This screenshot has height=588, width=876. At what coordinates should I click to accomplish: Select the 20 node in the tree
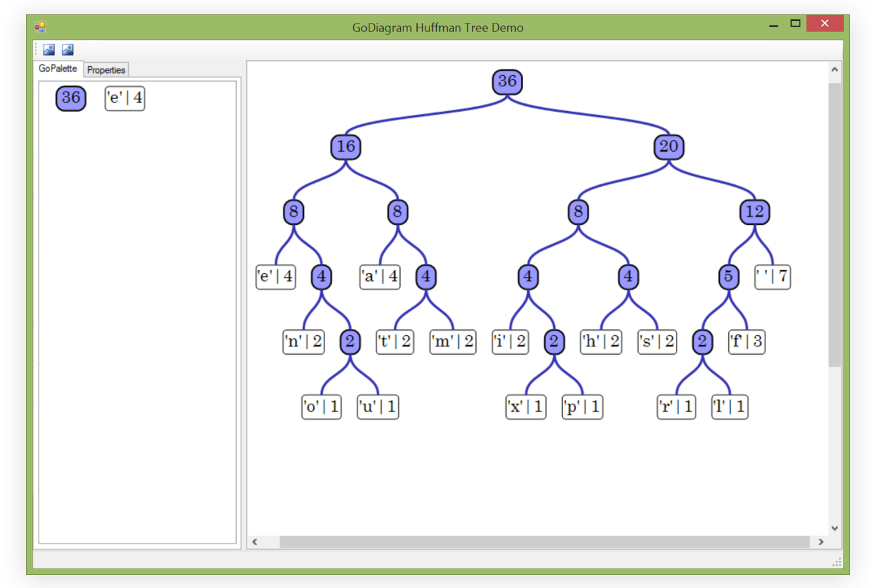[669, 146]
